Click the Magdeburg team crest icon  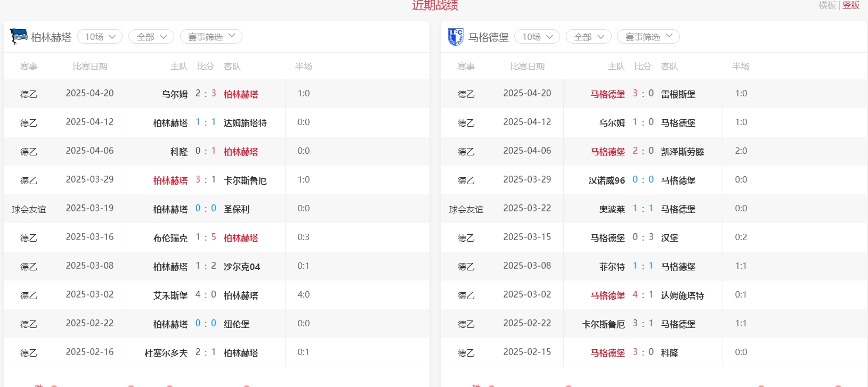456,37
